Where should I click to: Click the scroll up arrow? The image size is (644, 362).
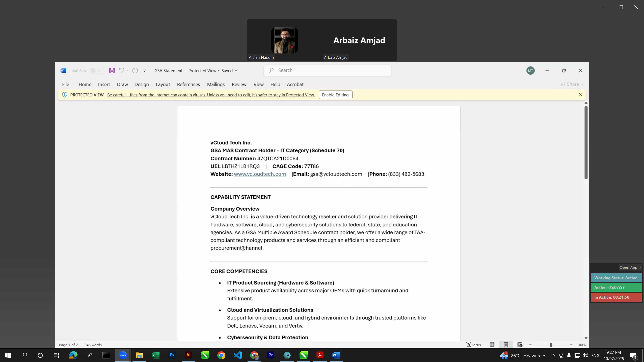[x=586, y=103]
